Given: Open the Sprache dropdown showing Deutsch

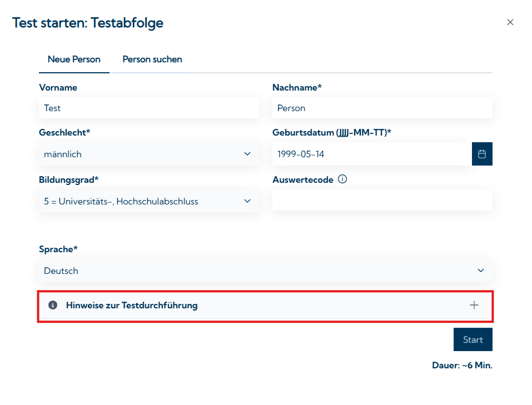Looking at the screenshot, I should click(x=256, y=271).
